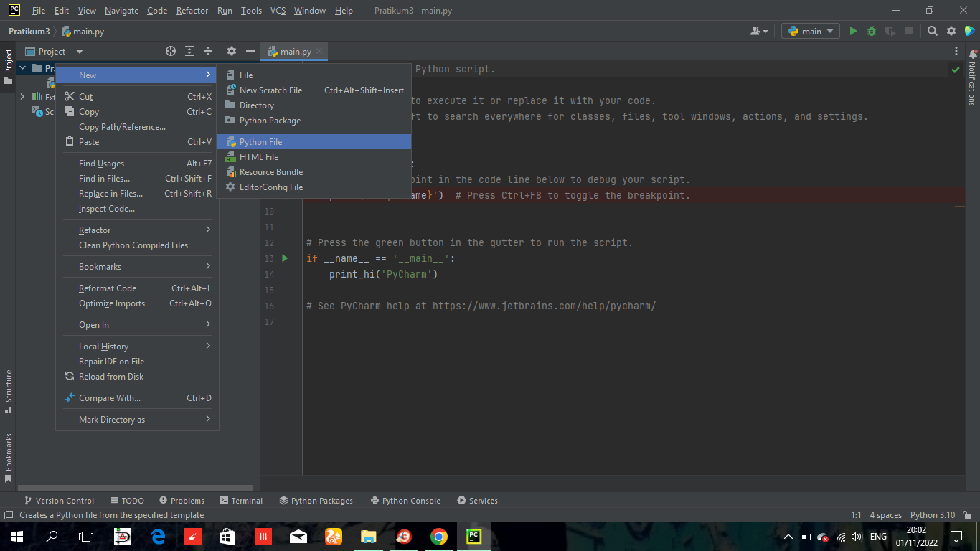The image size is (980, 551).
Task: Select Copy Path/Reference in context menu
Action: pos(137,126)
